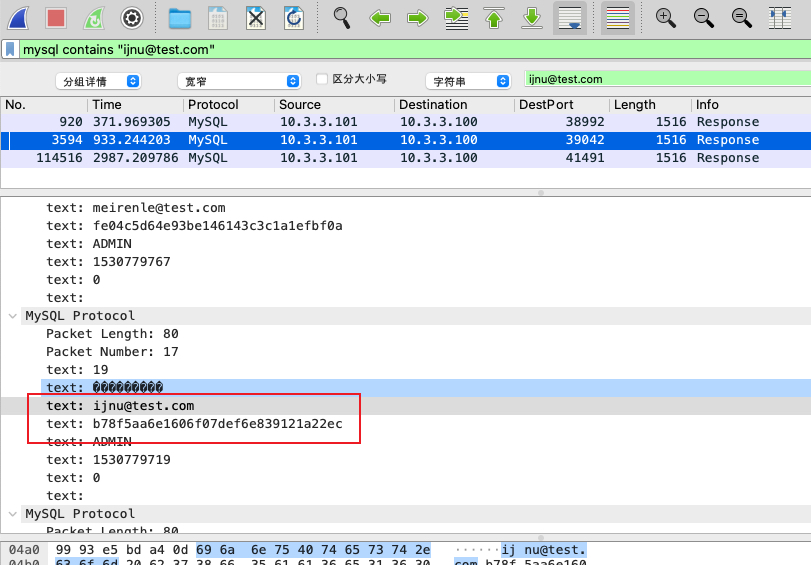The image size is (811, 565).
Task: Click the display filter bookmark icon
Action: (10, 49)
